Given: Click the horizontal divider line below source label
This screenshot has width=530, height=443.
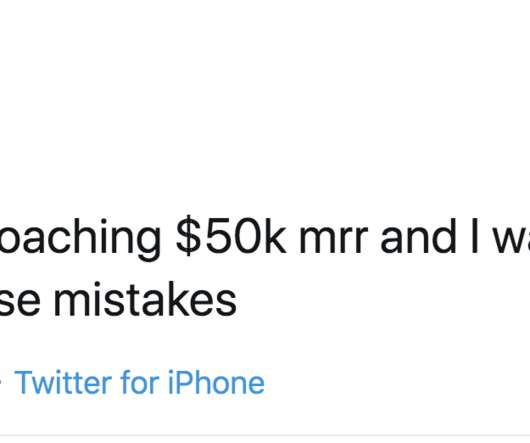Looking at the screenshot, I should click(x=265, y=435).
